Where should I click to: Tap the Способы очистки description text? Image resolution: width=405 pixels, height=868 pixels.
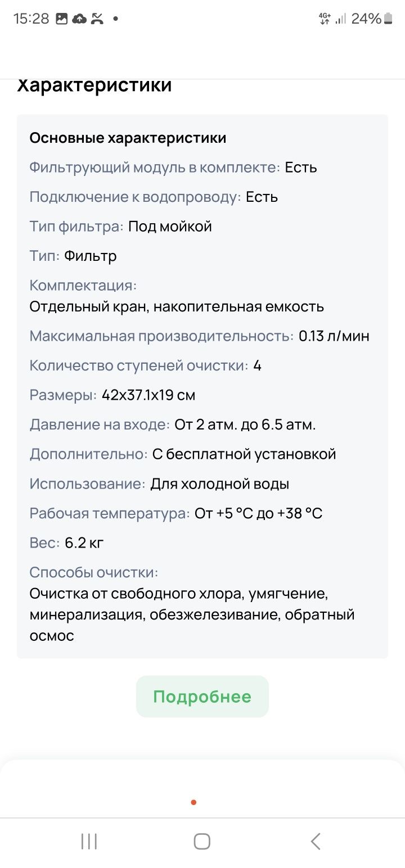coord(192,614)
